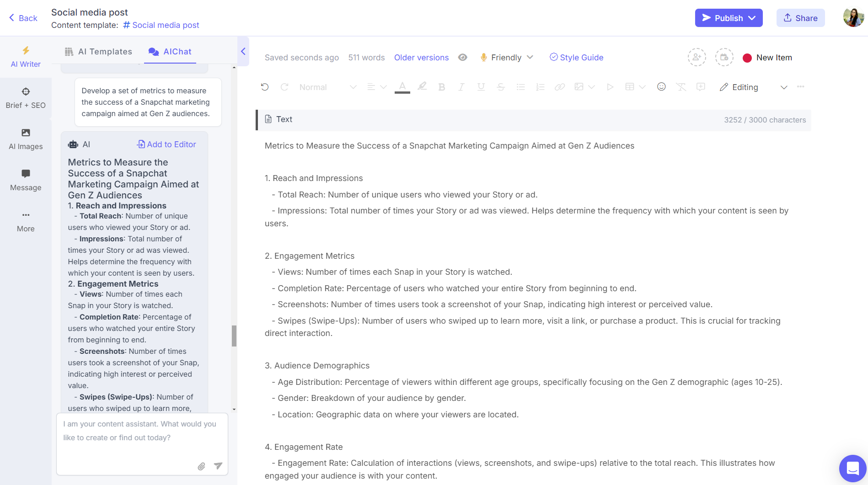Insert a numbered list
This screenshot has height=485, width=868.
click(x=540, y=87)
